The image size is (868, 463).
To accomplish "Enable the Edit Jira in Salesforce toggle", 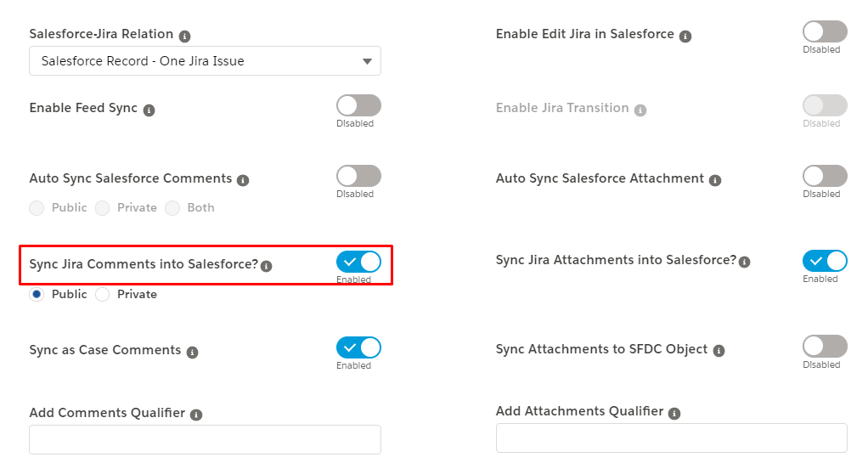I will (x=825, y=31).
